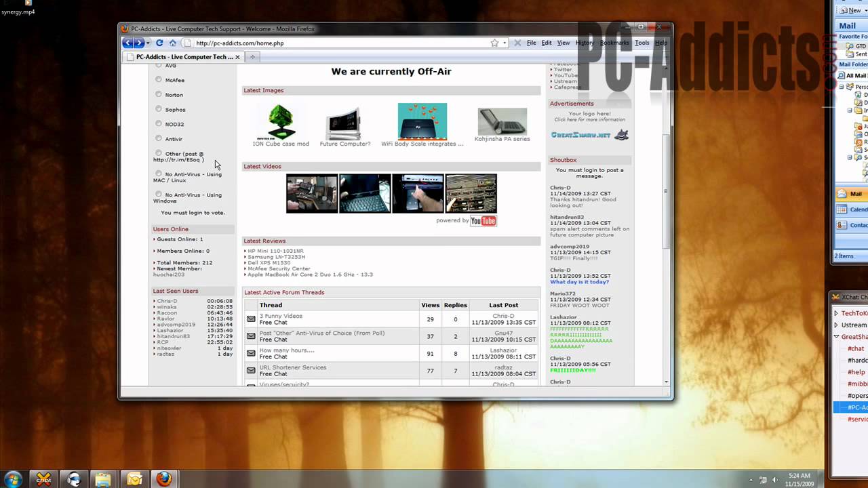868x488 pixels.
Task: Select #help channel in XChat window
Action: click(x=856, y=372)
